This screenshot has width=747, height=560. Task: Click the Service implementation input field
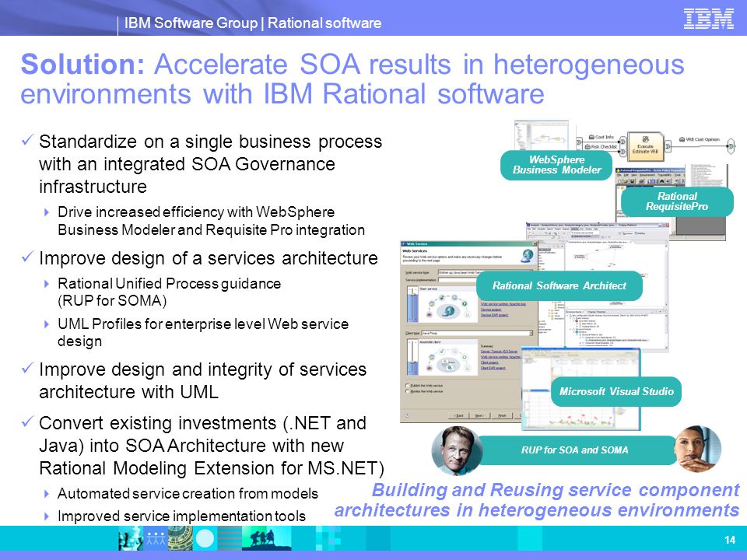[458, 280]
